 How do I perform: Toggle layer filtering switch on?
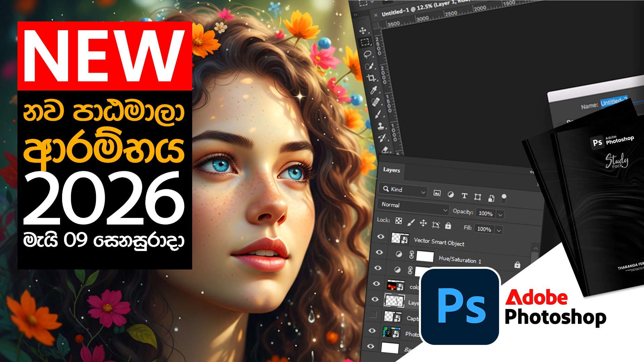click(503, 198)
